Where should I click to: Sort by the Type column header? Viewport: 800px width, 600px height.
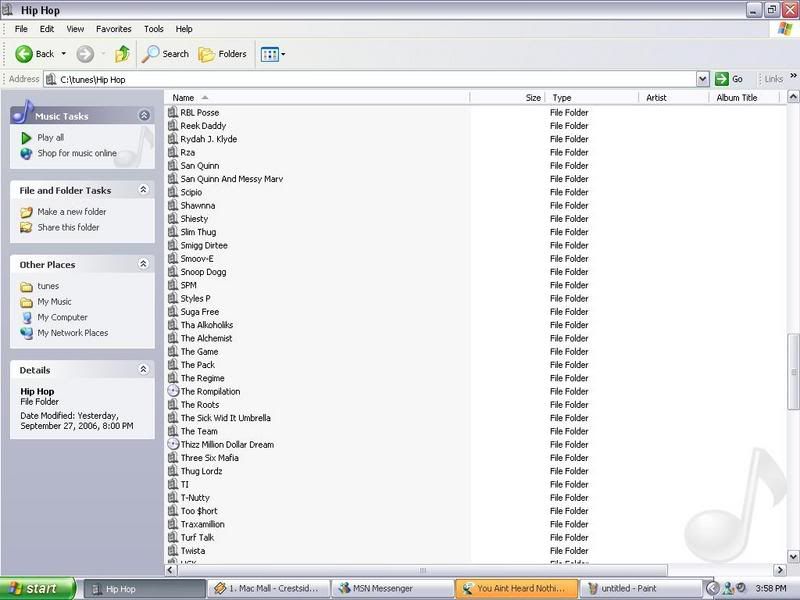592,97
